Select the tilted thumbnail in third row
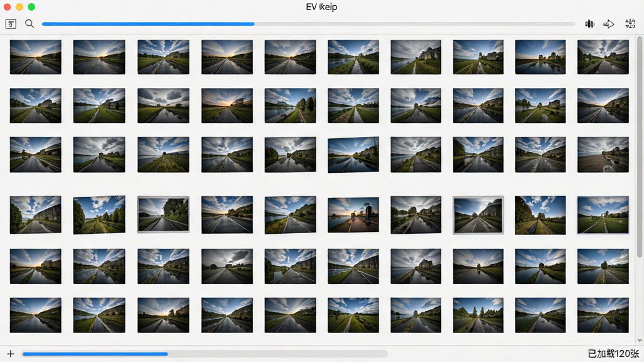Screen dimensions: 644x362 click(353, 155)
